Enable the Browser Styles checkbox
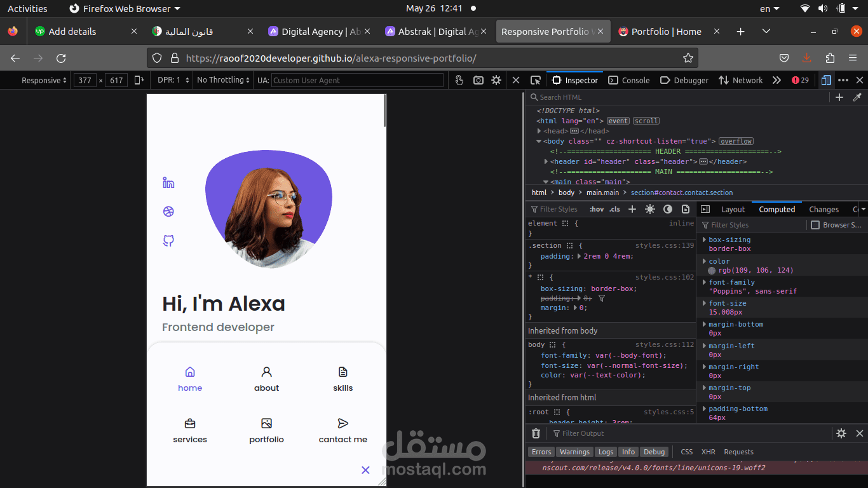The height and width of the screenshot is (488, 868). [816, 224]
